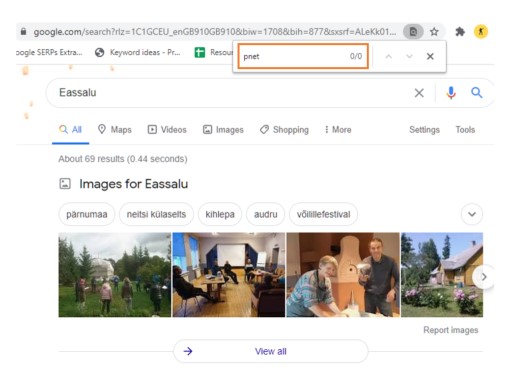Open search Tools
The width and height of the screenshot is (531, 376).
[465, 130]
